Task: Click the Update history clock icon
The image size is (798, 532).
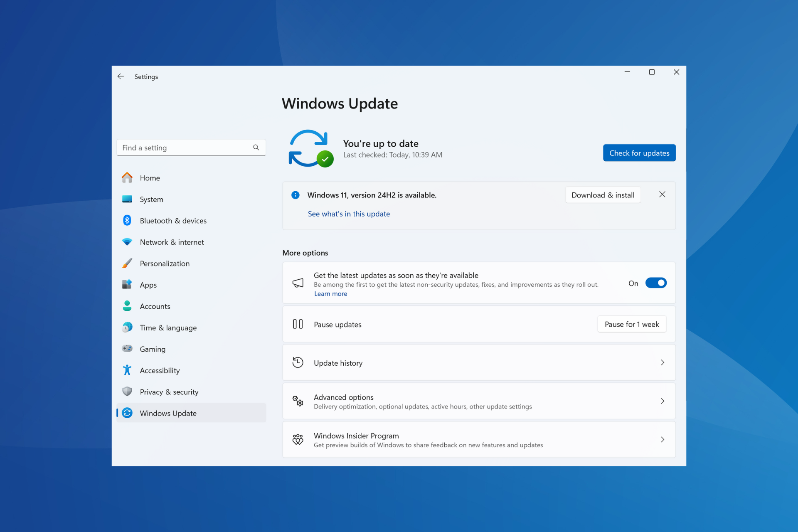Action: 297,363
